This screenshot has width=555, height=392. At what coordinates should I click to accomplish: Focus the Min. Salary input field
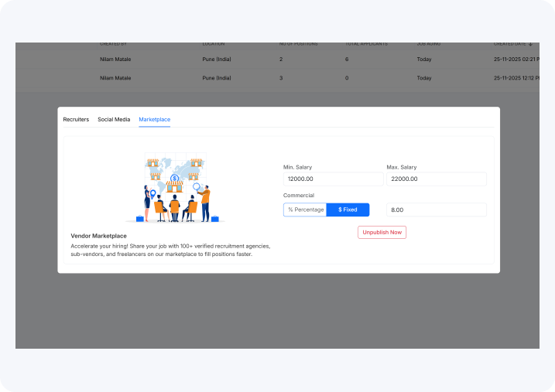(331, 179)
